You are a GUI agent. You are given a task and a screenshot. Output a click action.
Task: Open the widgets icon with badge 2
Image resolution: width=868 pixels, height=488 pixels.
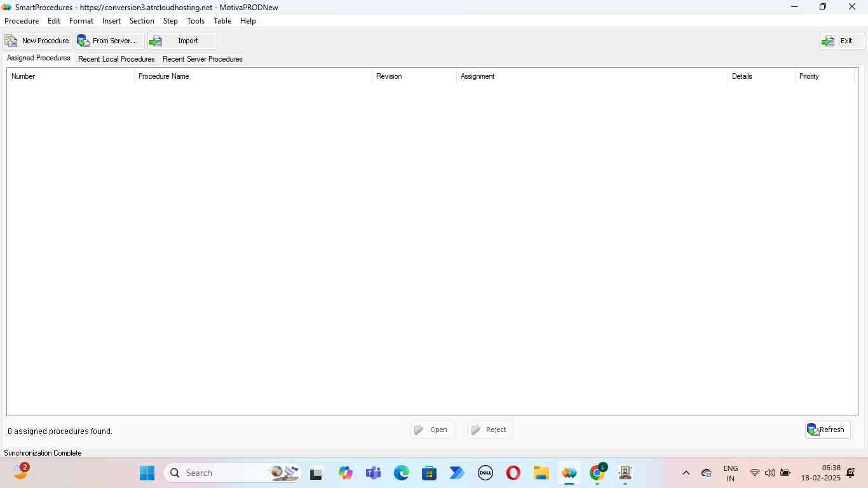[x=20, y=472]
